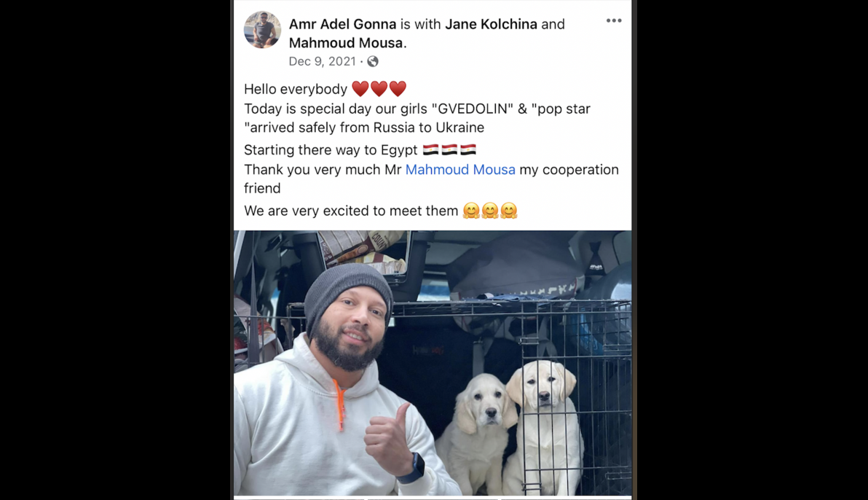
Task: Click the right puppy inside the crate
Action: (544, 427)
